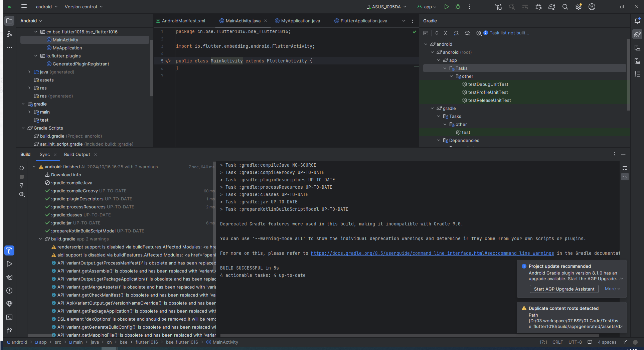Select testDebugUnitTest Gradle task
This screenshot has width=644, height=350.
(x=488, y=84)
